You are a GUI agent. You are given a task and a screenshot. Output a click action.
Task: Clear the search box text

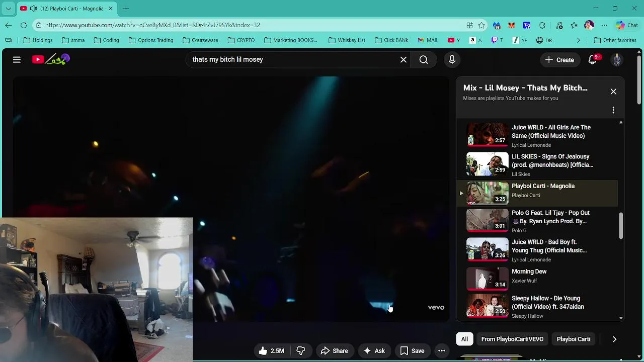point(404,60)
